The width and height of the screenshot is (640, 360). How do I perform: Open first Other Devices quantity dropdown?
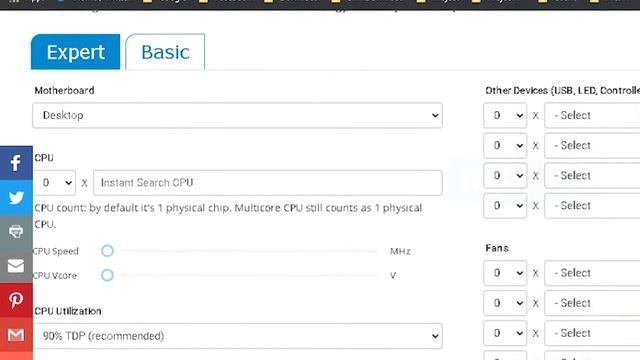pos(505,116)
